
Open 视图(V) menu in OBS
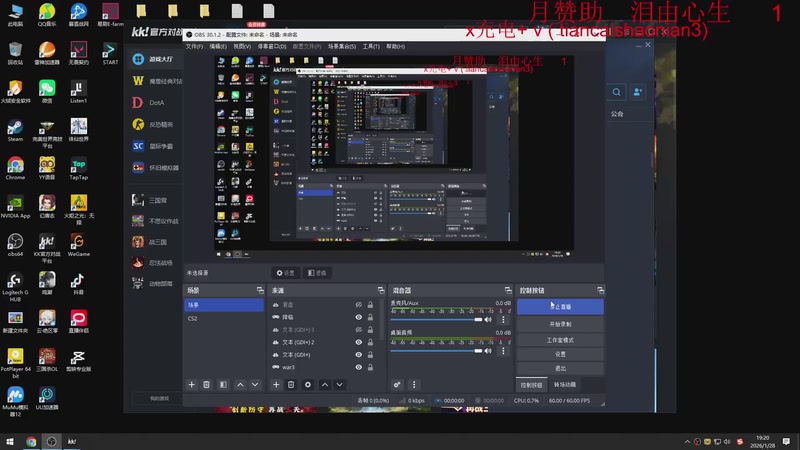click(x=242, y=46)
